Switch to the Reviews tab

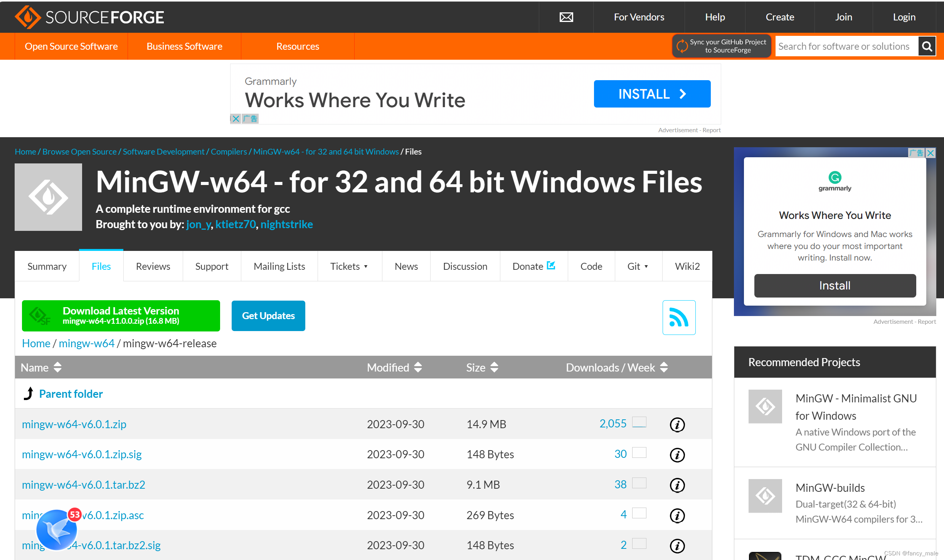[153, 266]
